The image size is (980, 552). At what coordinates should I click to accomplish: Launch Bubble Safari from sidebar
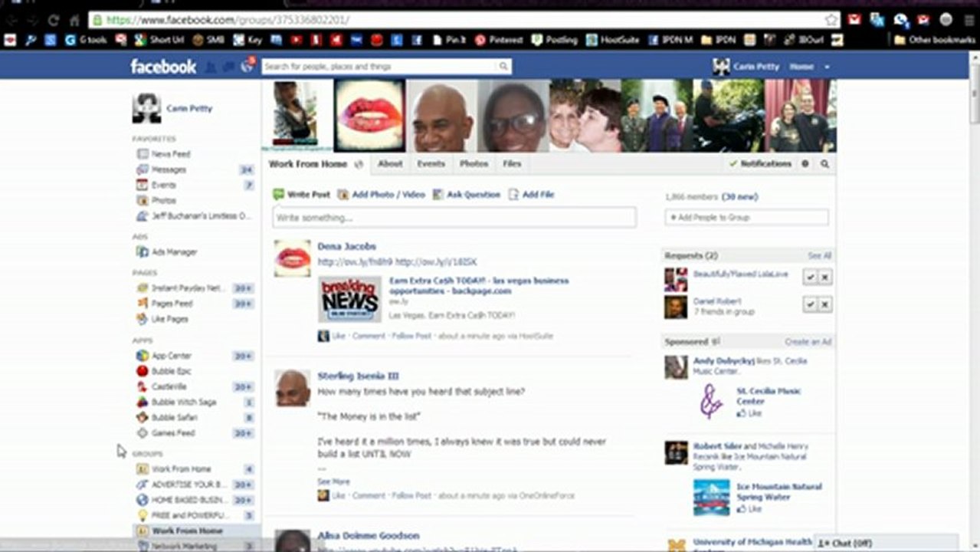coord(174,417)
